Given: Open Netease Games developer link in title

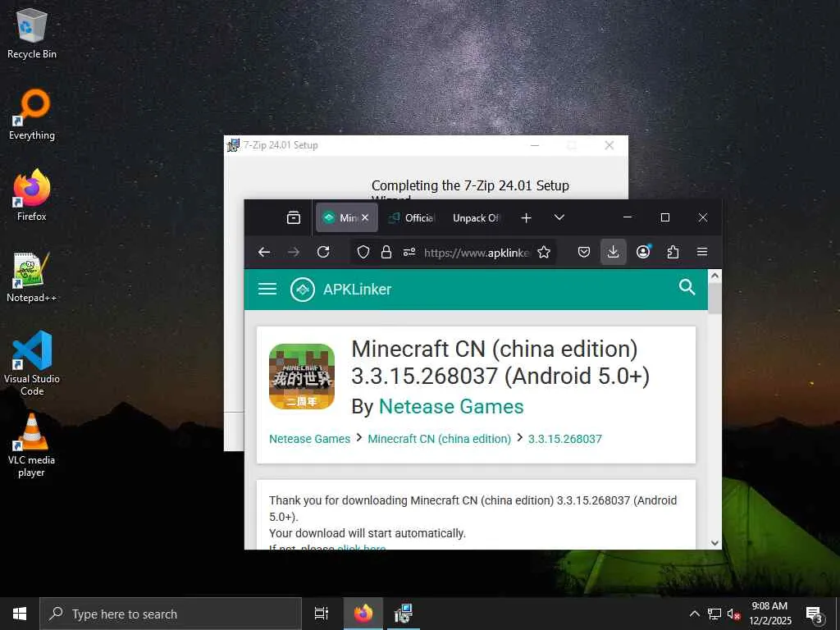Looking at the screenshot, I should click(451, 407).
